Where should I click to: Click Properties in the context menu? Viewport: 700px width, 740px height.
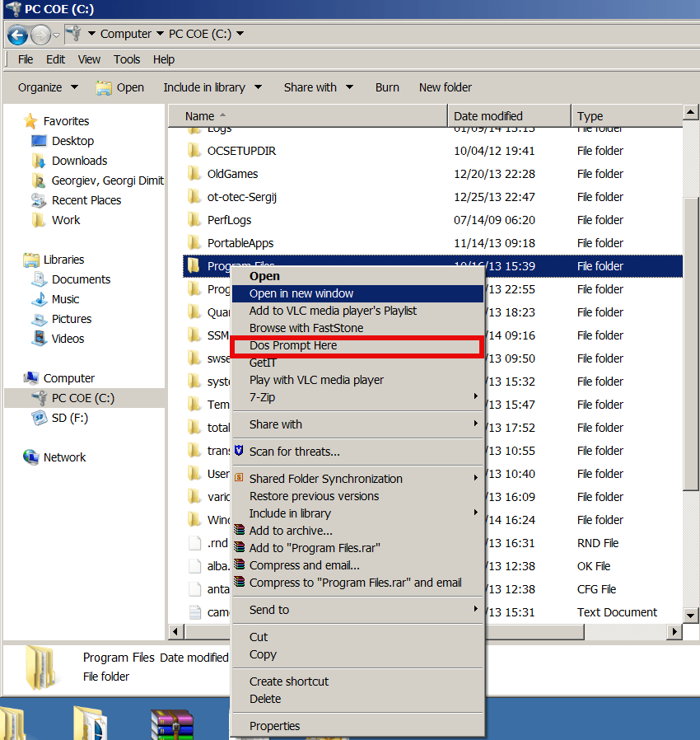point(357,726)
